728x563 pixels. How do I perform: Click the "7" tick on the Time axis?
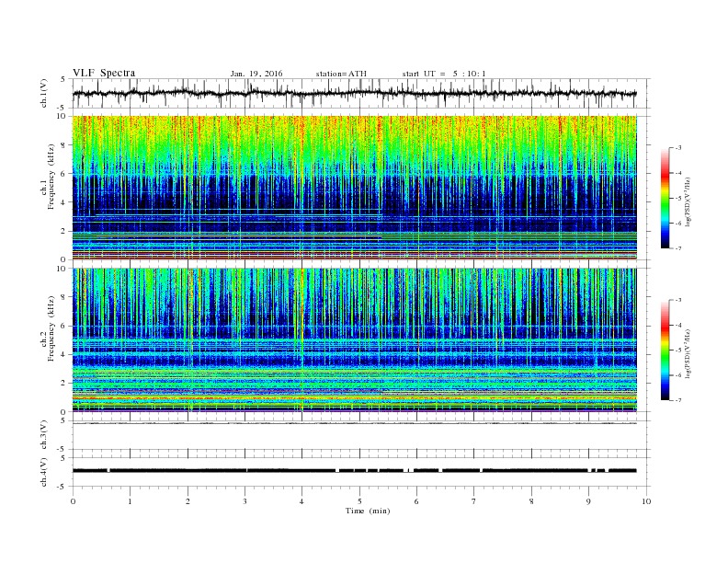pyautogui.click(x=473, y=501)
